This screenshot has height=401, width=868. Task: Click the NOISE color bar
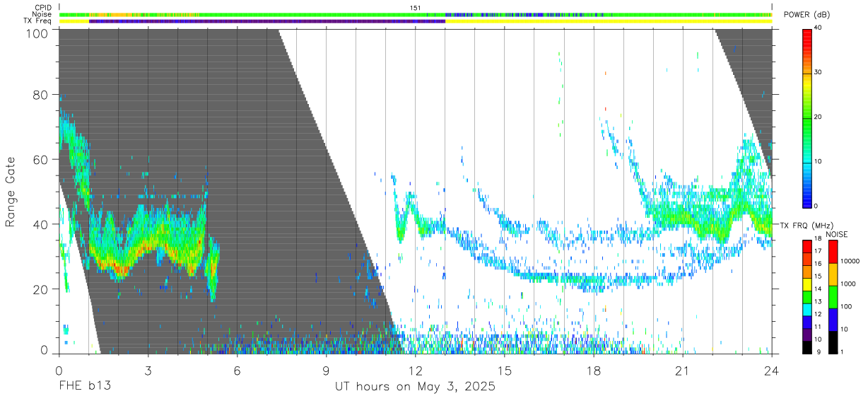click(x=832, y=296)
